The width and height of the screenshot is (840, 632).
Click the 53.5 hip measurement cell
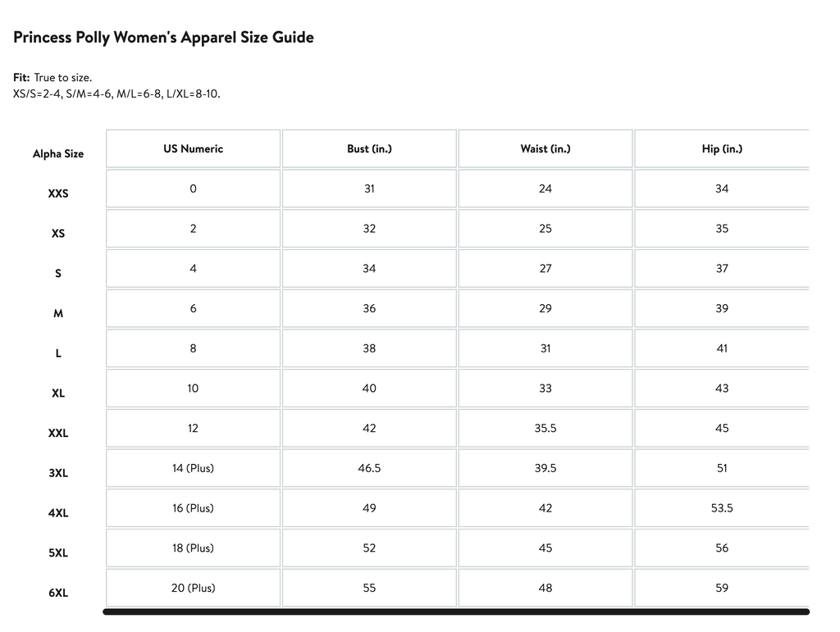pyautogui.click(x=722, y=508)
